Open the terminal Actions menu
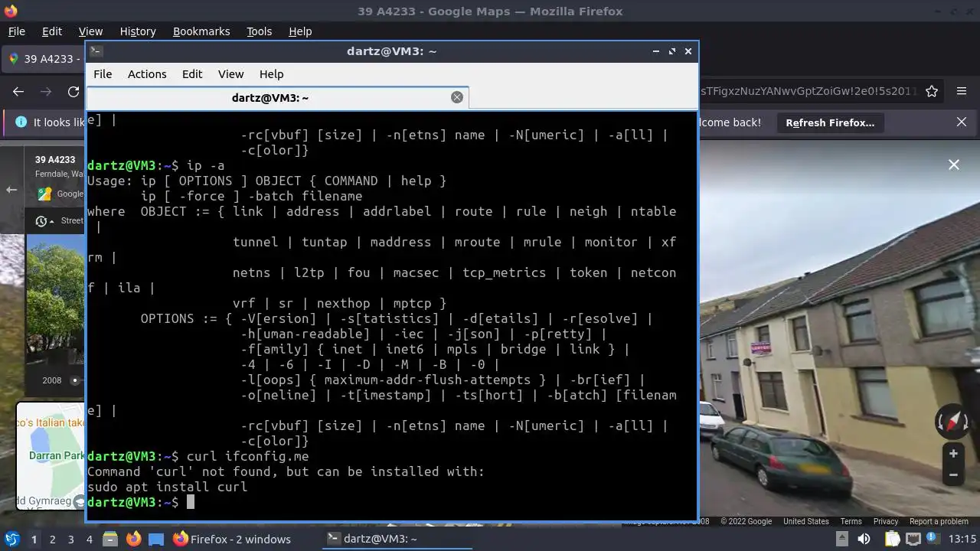The image size is (980, 551). coord(147,74)
